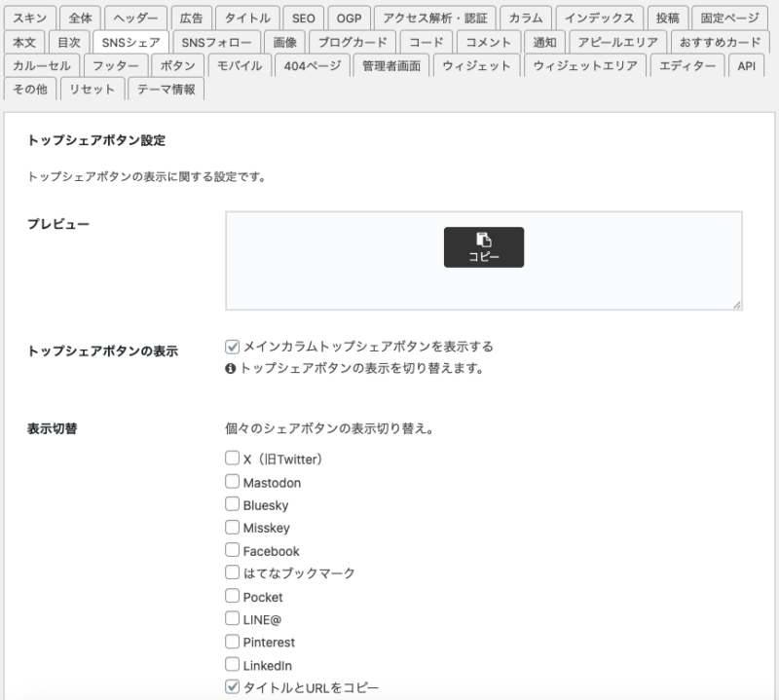Switch to the SNSフォロー tab
Screen dimensions: 779x700
tap(216, 42)
